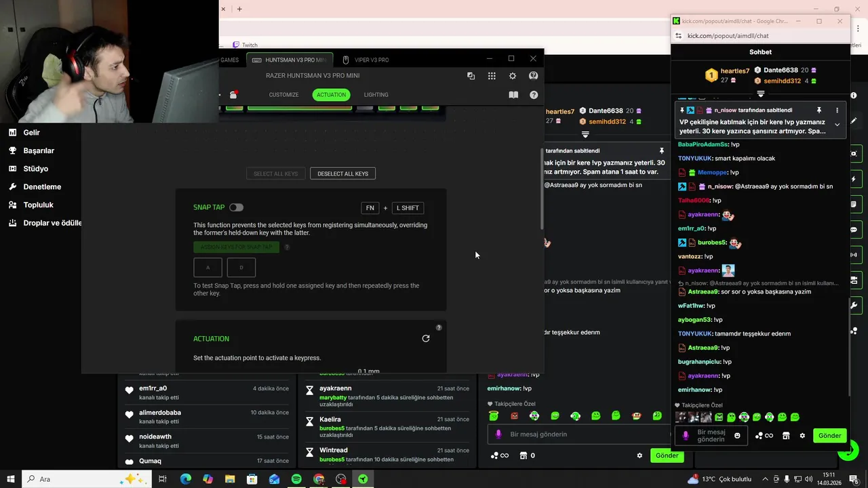Viewport: 868px width, 488px height.
Task: Click the Razer Synapse vertical scrollbar
Action: (x=541, y=188)
